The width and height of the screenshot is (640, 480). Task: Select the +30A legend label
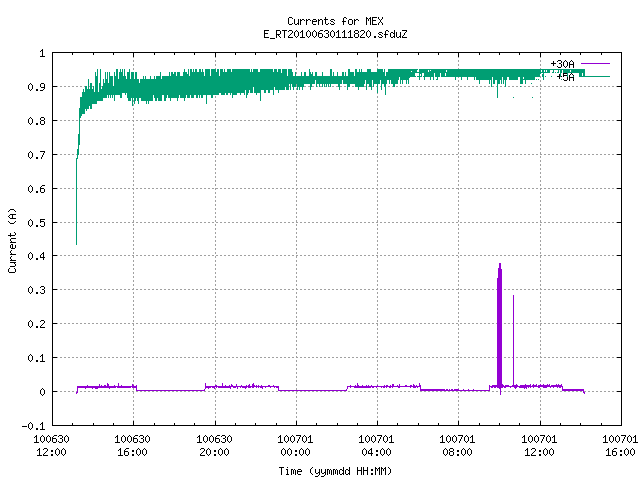[x=562, y=64]
